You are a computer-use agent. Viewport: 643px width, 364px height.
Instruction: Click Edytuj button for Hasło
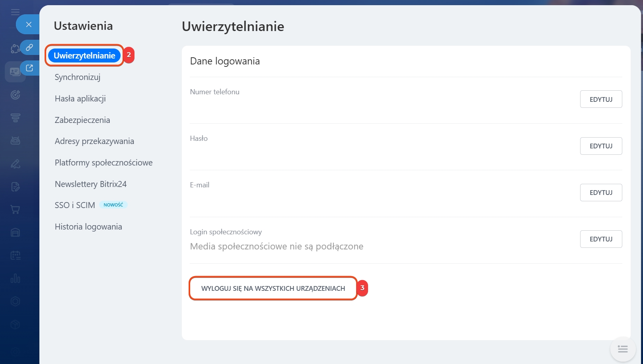[x=601, y=146]
